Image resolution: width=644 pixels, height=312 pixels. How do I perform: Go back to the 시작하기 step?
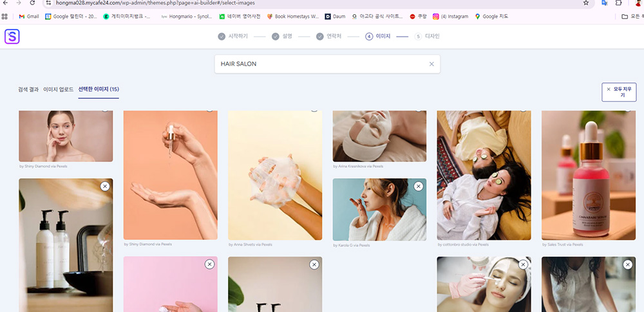point(232,37)
